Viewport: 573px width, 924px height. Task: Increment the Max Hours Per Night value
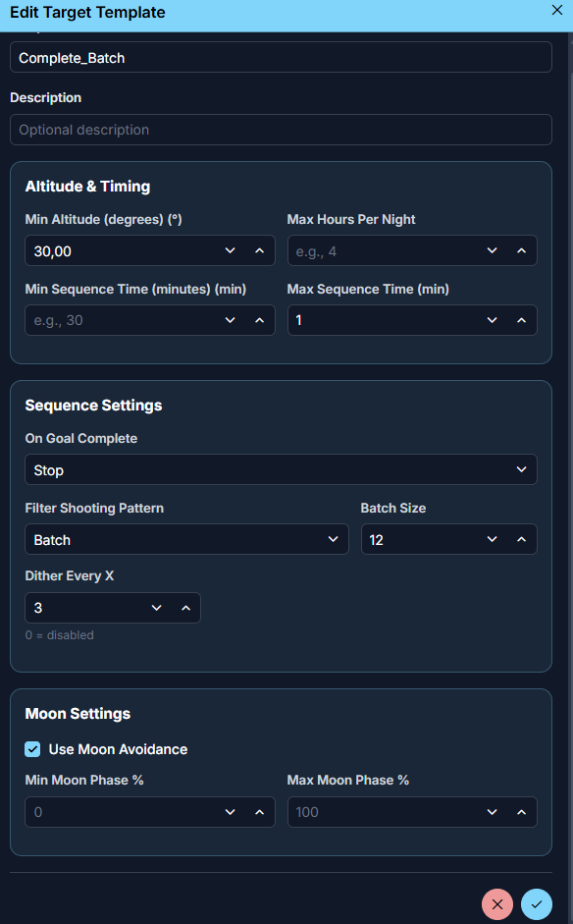(x=520, y=250)
